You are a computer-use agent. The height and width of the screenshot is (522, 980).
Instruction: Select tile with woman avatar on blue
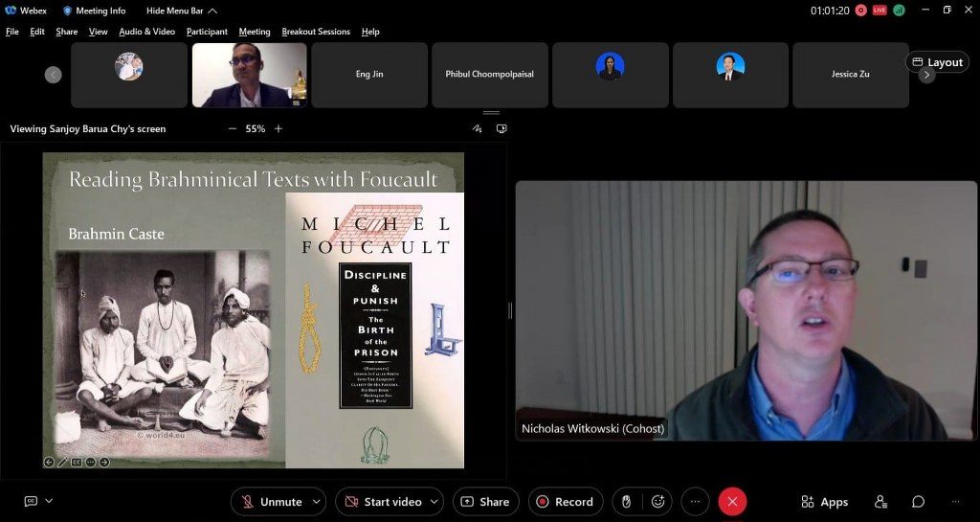[610, 75]
